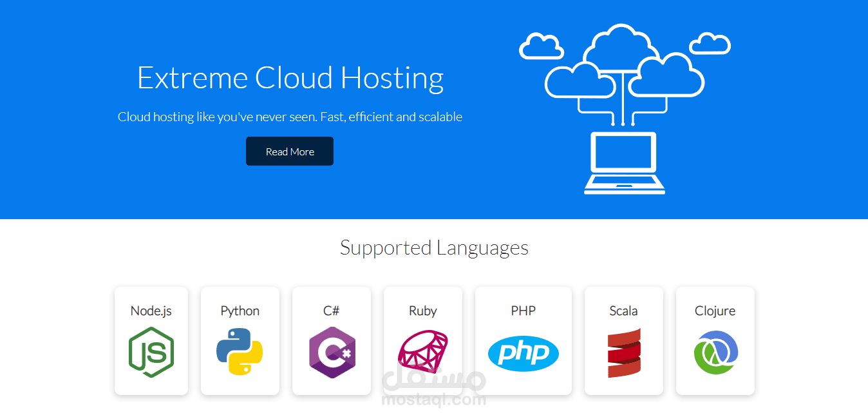
Task: Click the Node.js card title
Action: click(x=151, y=311)
